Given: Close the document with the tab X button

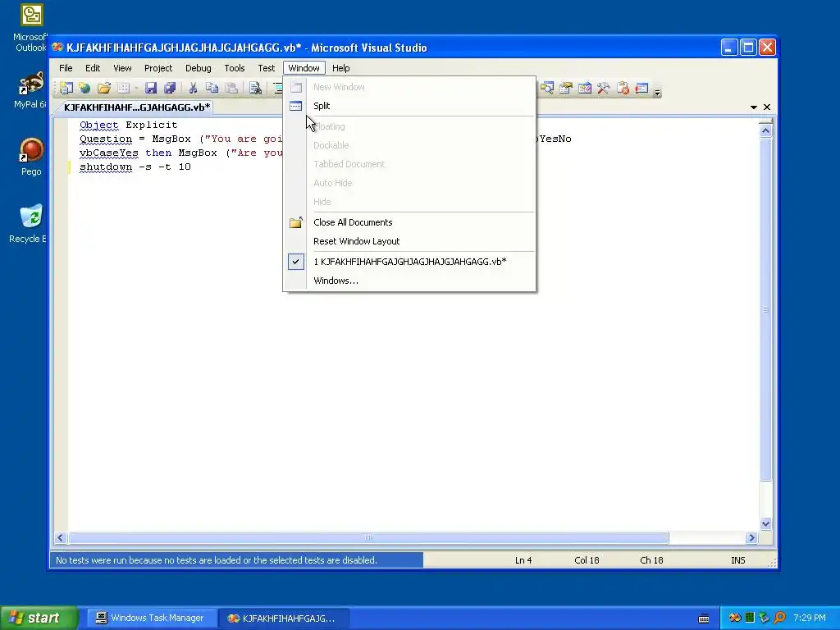Looking at the screenshot, I should (x=767, y=107).
